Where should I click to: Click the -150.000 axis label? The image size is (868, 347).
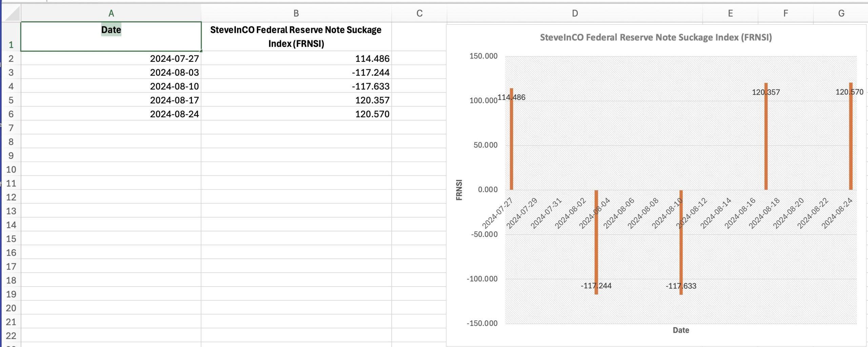[482, 323]
